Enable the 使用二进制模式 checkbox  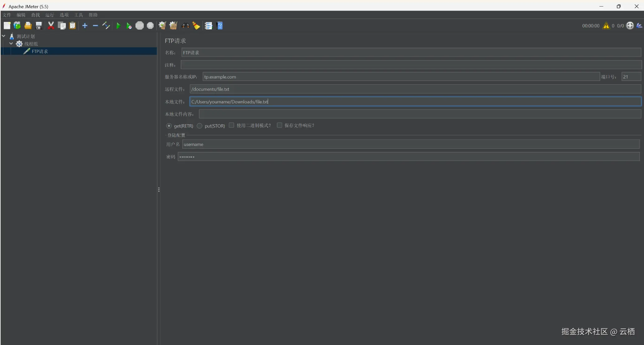[x=231, y=125]
